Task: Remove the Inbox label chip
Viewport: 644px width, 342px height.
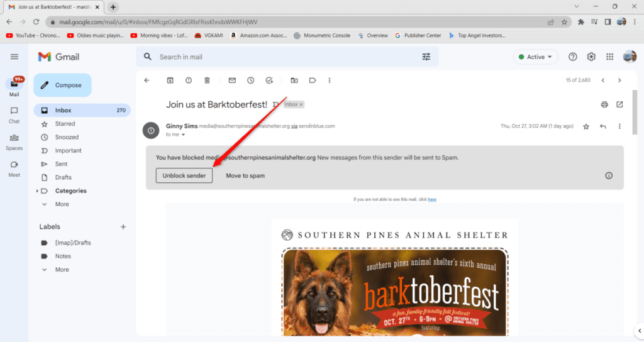Action: (301, 105)
